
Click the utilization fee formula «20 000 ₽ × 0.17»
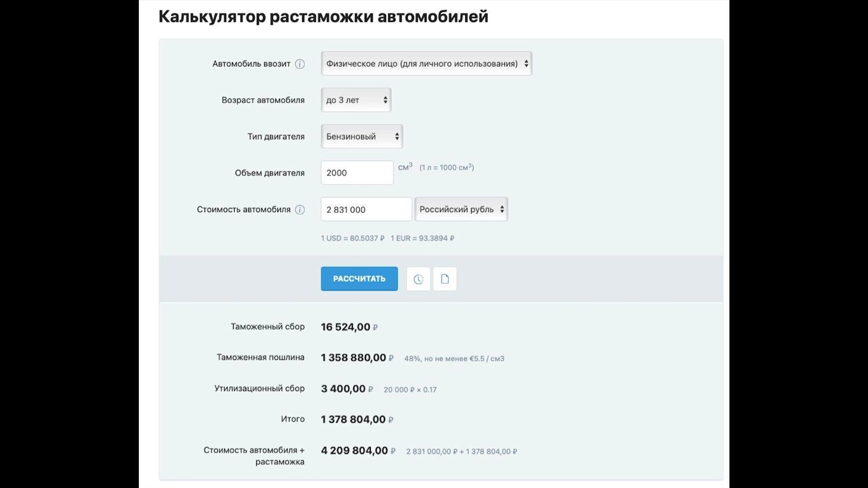[410, 389]
